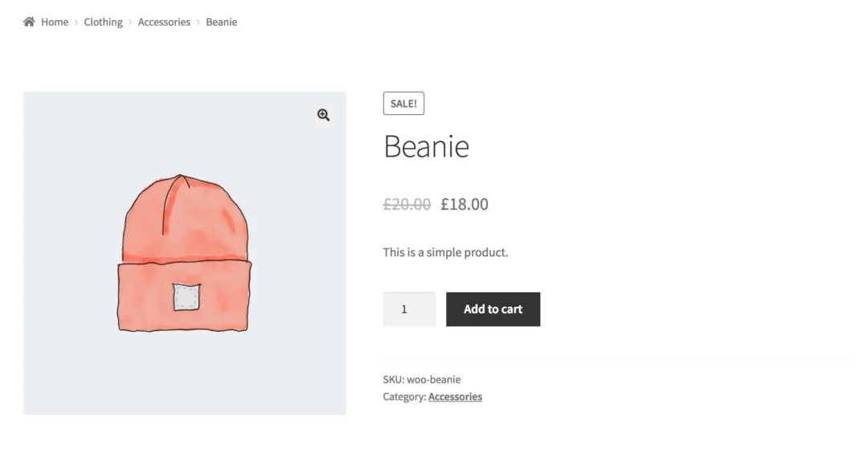Click the Beanie product title

click(x=426, y=146)
